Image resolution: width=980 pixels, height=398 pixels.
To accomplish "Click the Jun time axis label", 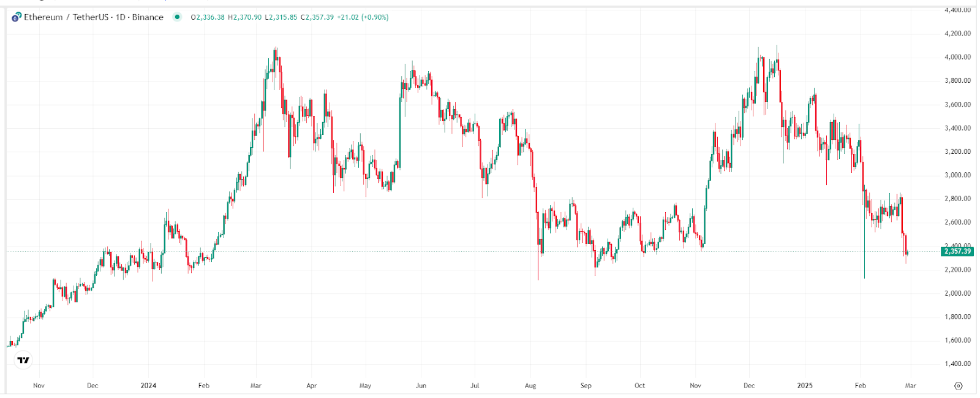I will (421, 386).
